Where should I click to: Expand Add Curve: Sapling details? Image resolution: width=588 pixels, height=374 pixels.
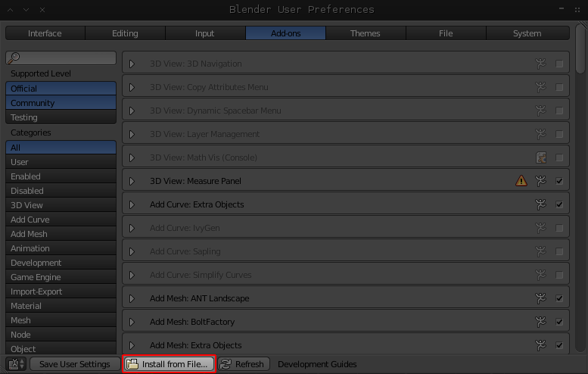click(132, 251)
